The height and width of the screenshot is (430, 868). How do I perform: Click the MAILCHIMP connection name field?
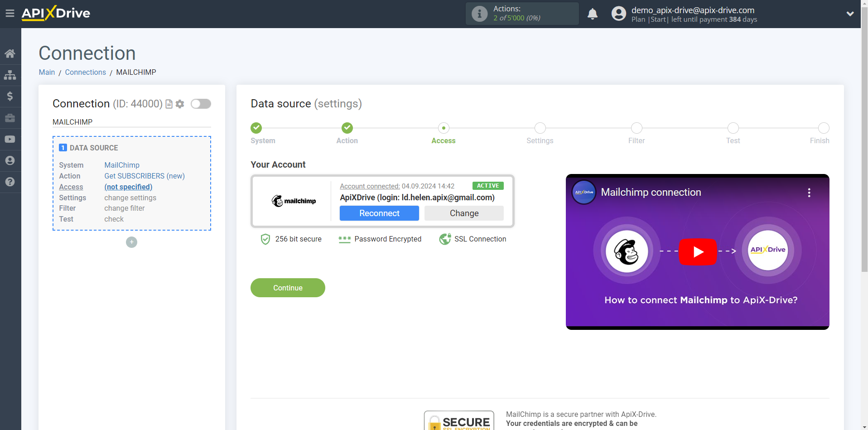[x=132, y=122]
